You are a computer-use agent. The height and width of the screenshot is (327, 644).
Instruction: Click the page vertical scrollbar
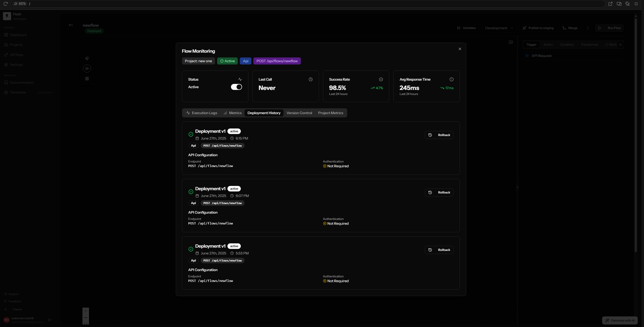click(636, 134)
